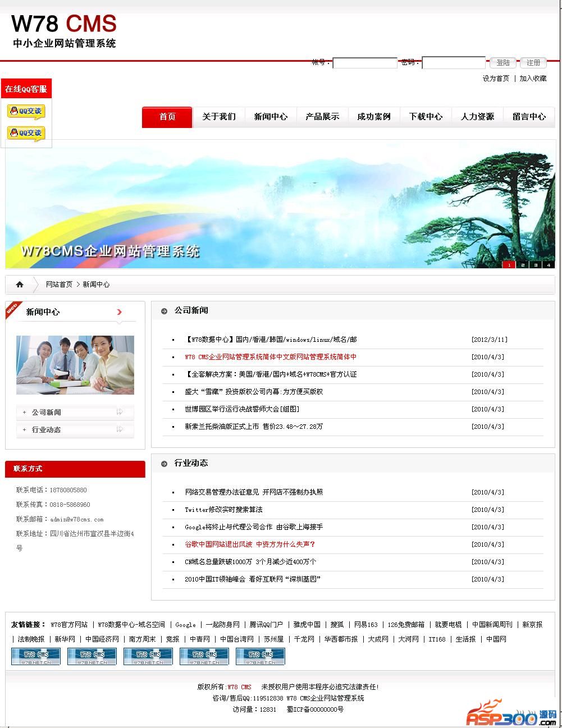Image resolution: width=562 pixels, height=728 pixels.
Task: Open news item 新索兰托柴油版正式上市
Action: coord(254,427)
